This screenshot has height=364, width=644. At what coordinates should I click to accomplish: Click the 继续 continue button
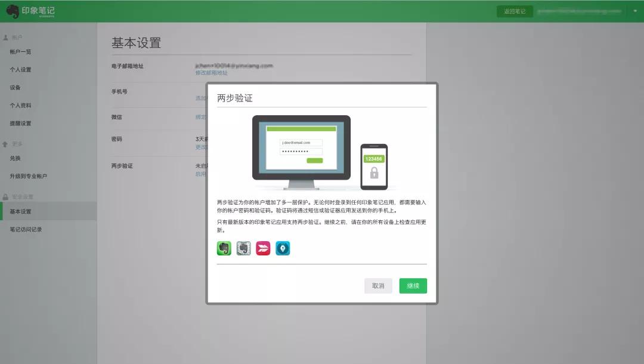click(413, 285)
